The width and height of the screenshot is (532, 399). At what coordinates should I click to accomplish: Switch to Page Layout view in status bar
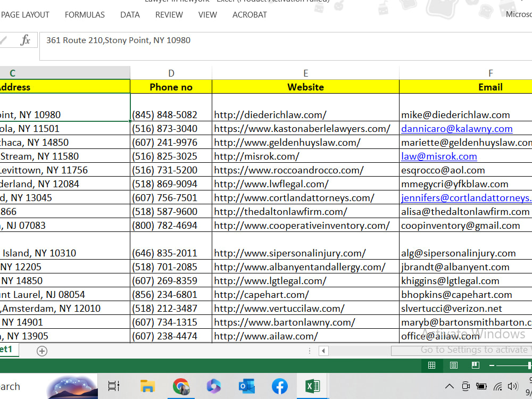pyautogui.click(x=454, y=365)
